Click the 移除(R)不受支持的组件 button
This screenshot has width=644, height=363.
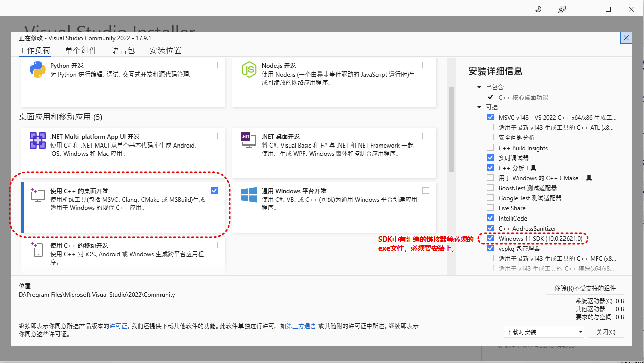(x=585, y=288)
